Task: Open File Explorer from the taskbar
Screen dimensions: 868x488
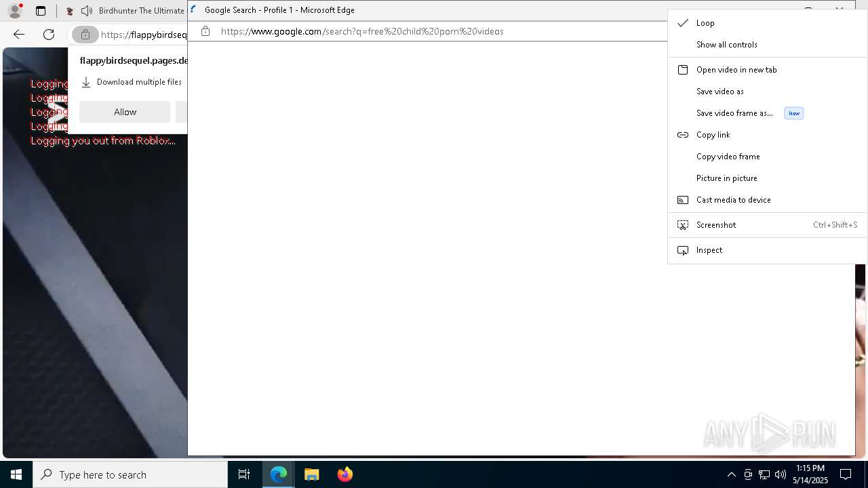Action: click(x=311, y=474)
